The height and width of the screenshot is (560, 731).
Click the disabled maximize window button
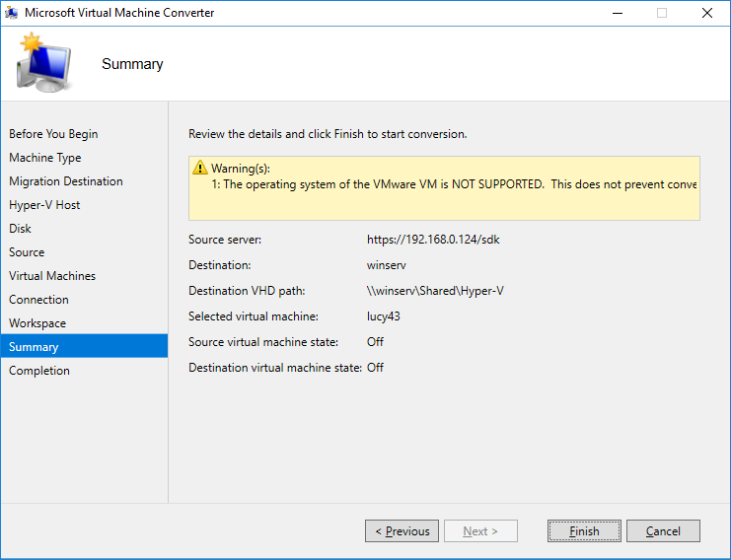pyautogui.click(x=662, y=13)
